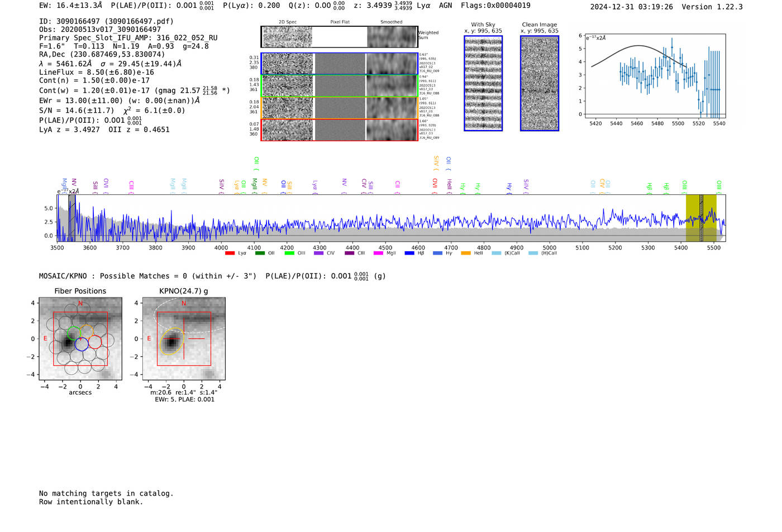Select the green-bordered fiber 2D spec cutout
The height and width of the screenshot is (532, 782).
click(x=288, y=86)
